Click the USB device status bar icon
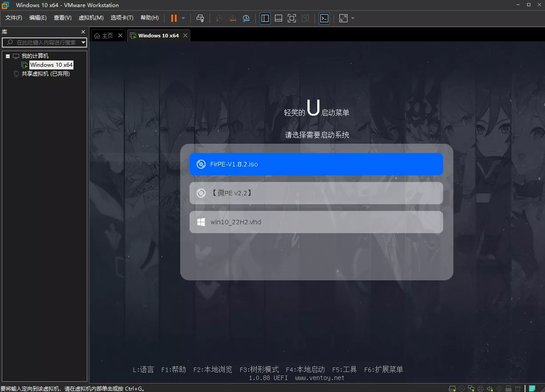This screenshot has width=545, height=392. coord(509,388)
